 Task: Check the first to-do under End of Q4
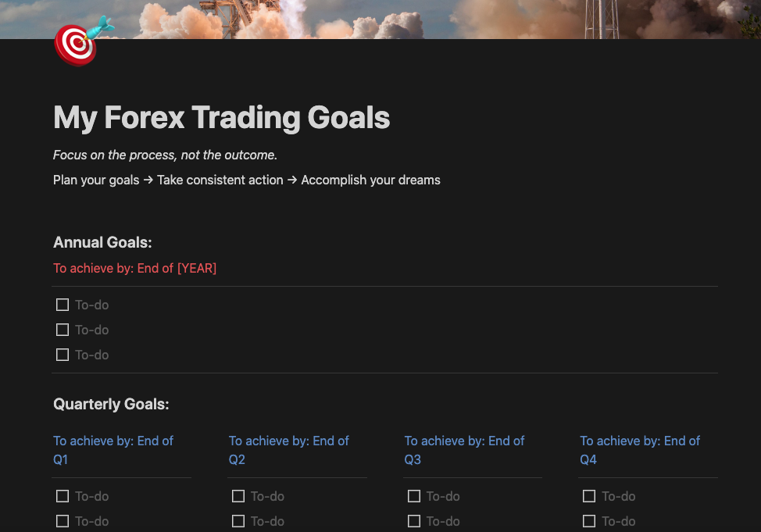click(589, 496)
